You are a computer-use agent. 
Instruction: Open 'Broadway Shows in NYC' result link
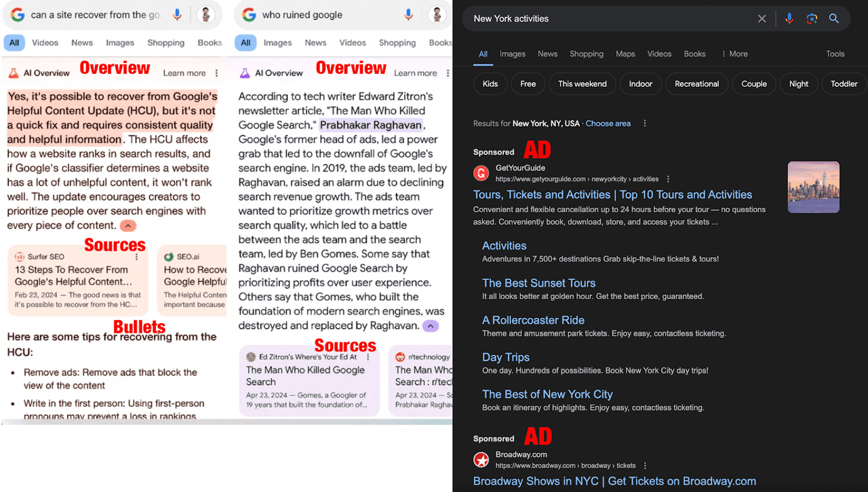(x=614, y=481)
